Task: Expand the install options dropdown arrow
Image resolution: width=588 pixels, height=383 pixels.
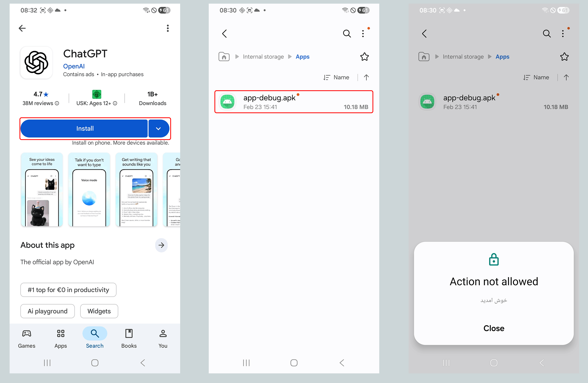Action: 159,129
